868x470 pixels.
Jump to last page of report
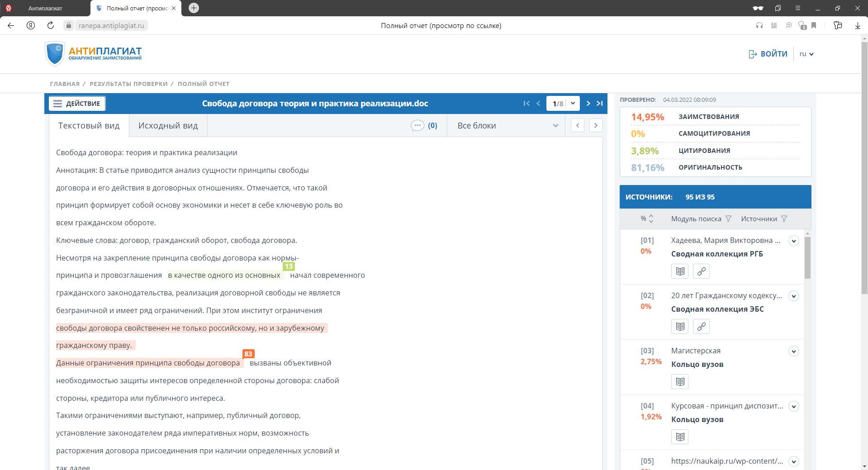pos(599,104)
